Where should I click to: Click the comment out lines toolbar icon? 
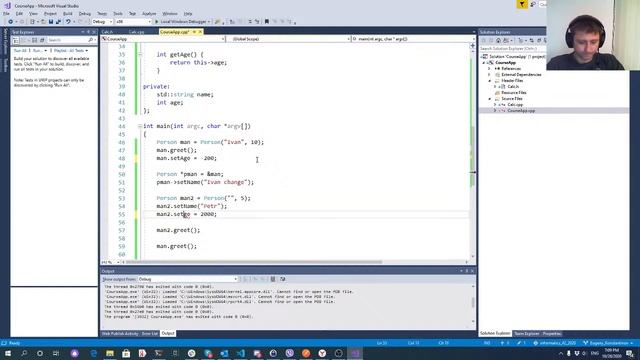coord(250,22)
